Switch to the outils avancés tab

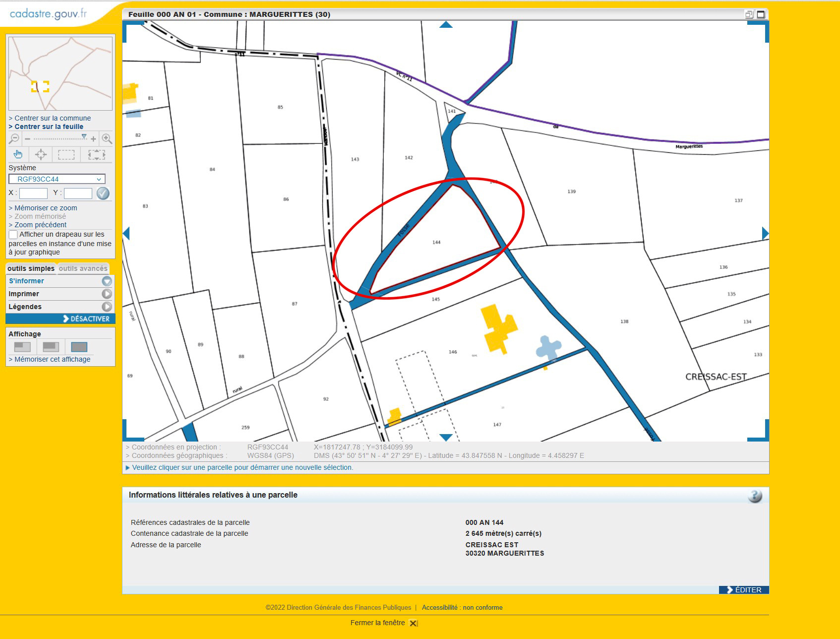tap(83, 268)
